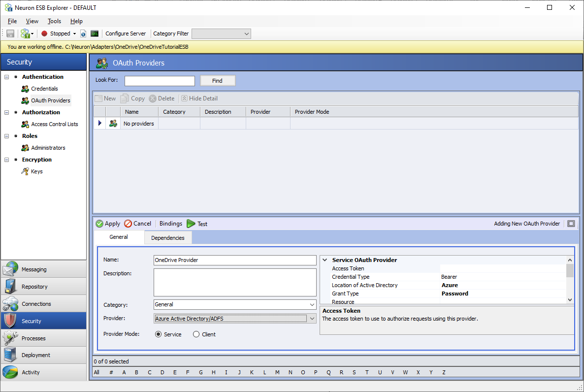Click the green Apply checkmark icon
Image resolution: width=584 pixels, height=392 pixels.
click(99, 224)
